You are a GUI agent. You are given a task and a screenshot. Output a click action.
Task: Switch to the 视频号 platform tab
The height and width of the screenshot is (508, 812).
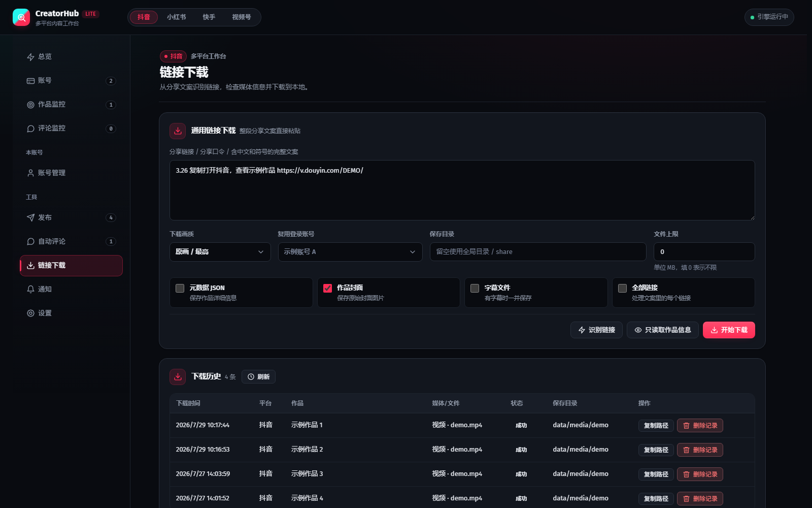coord(242,17)
